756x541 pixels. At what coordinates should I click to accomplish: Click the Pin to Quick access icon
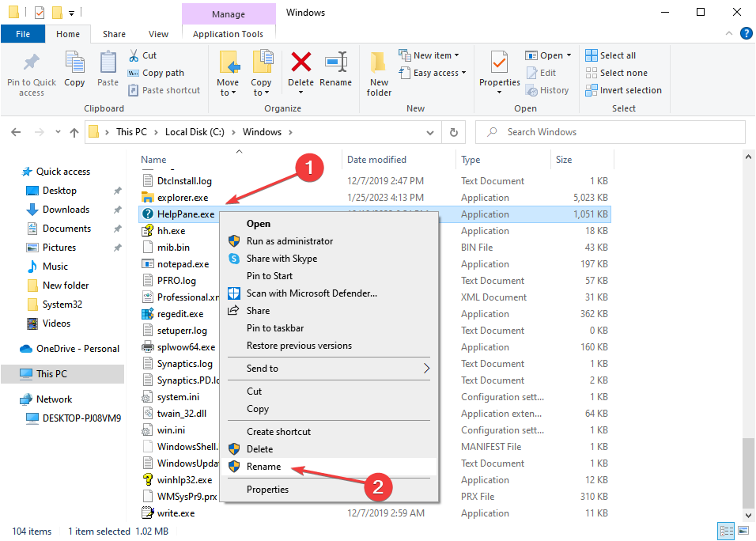tap(32, 62)
